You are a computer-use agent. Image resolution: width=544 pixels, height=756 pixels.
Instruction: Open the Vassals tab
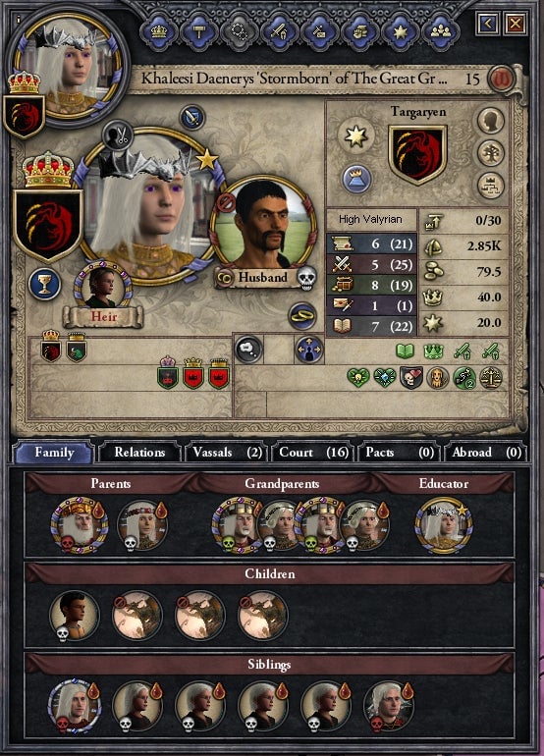pos(227,453)
